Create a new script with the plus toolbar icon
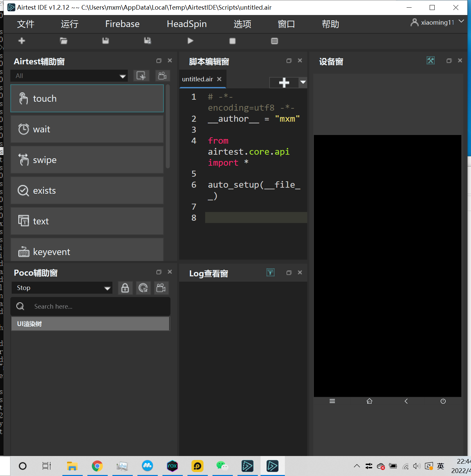Viewport: 471px width, 476px height. tap(22, 41)
